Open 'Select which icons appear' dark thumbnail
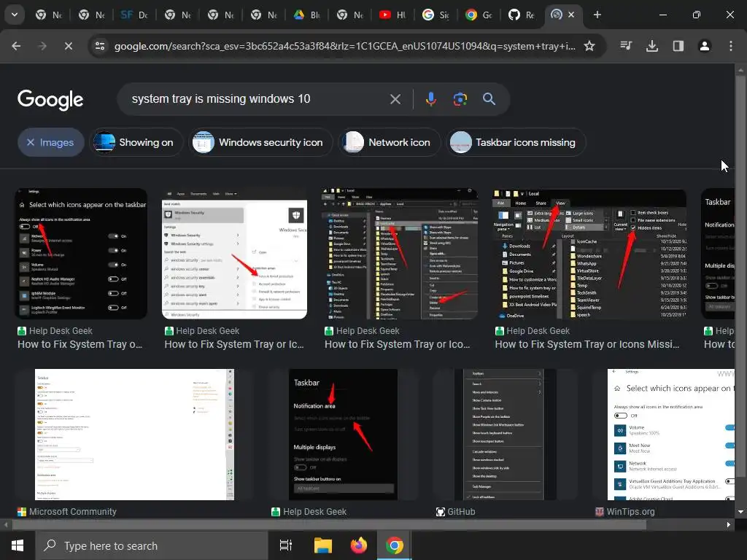Screen dimensions: 747x560 coord(81,253)
